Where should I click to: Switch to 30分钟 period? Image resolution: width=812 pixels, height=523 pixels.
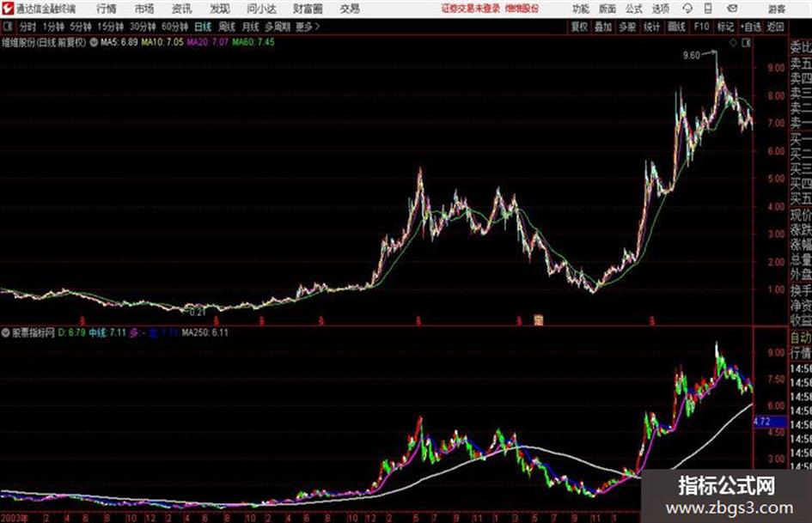pos(143,27)
